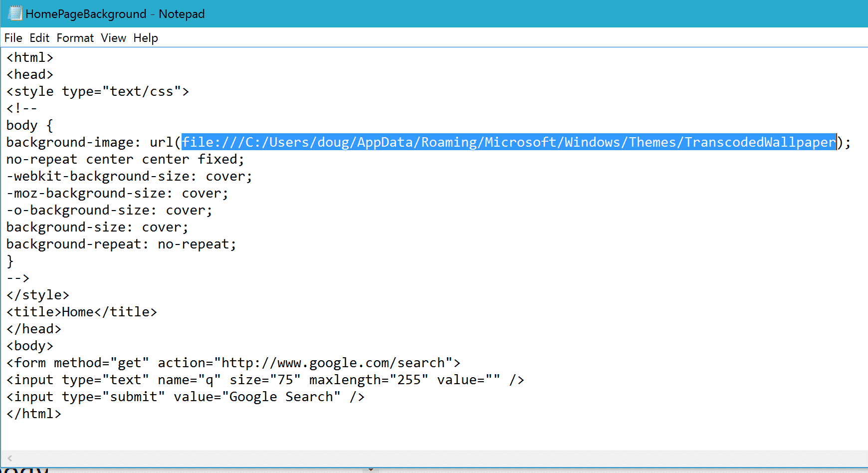Click the <head> opening tag line
The width and height of the screenshot is (868, 473).
(30, 74)
